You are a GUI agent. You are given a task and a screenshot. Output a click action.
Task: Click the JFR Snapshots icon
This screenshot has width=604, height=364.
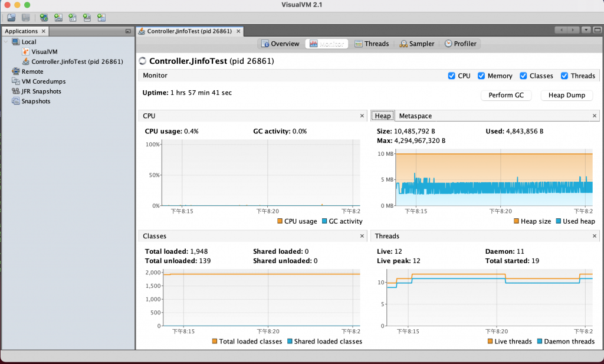(15, 91)
